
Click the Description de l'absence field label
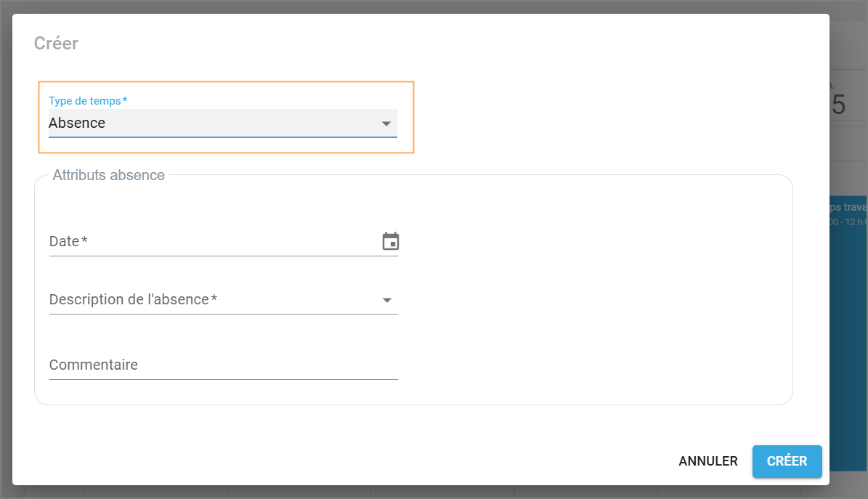(129, 299)
